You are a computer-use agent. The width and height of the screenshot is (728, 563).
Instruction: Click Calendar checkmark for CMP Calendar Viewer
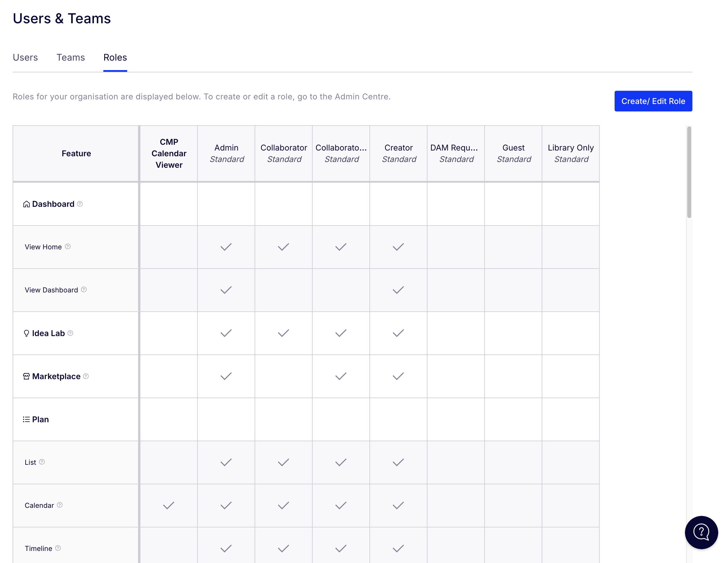(169, 505)
